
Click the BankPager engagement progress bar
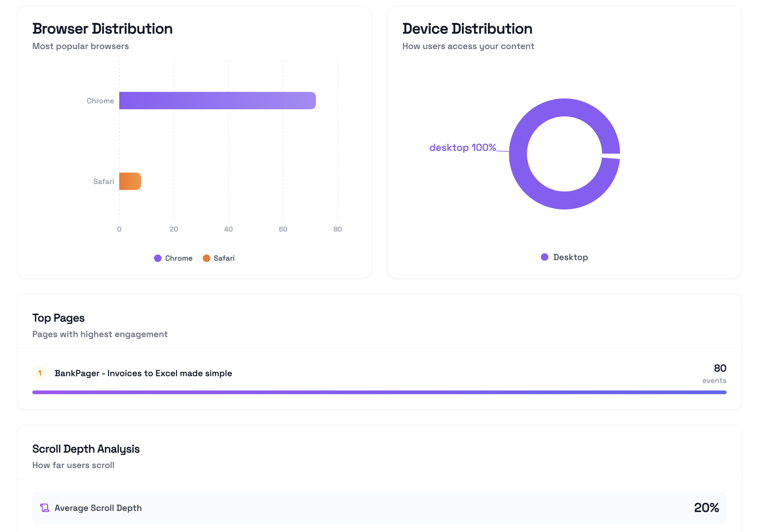[x=379, y=392]
